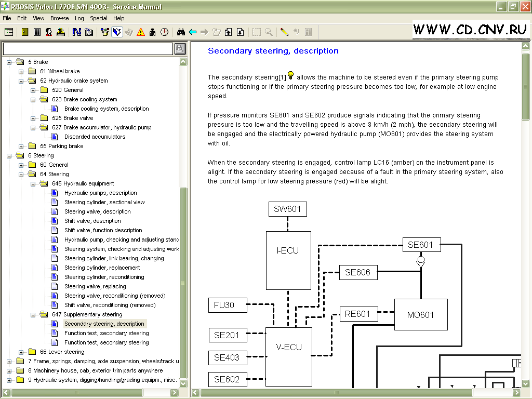This screenshot has height=399, width=532.
Task: Open the Edit menu
Action: click(22, 18)
